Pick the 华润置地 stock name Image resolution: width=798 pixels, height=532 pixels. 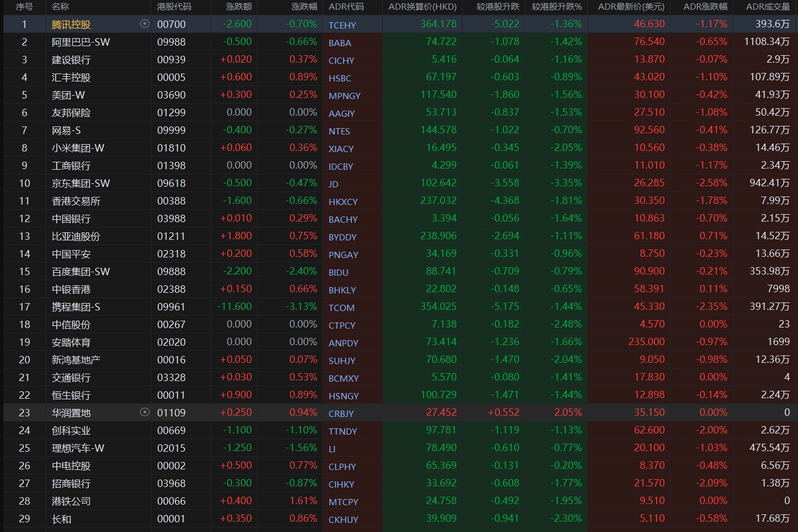(71, 413)
